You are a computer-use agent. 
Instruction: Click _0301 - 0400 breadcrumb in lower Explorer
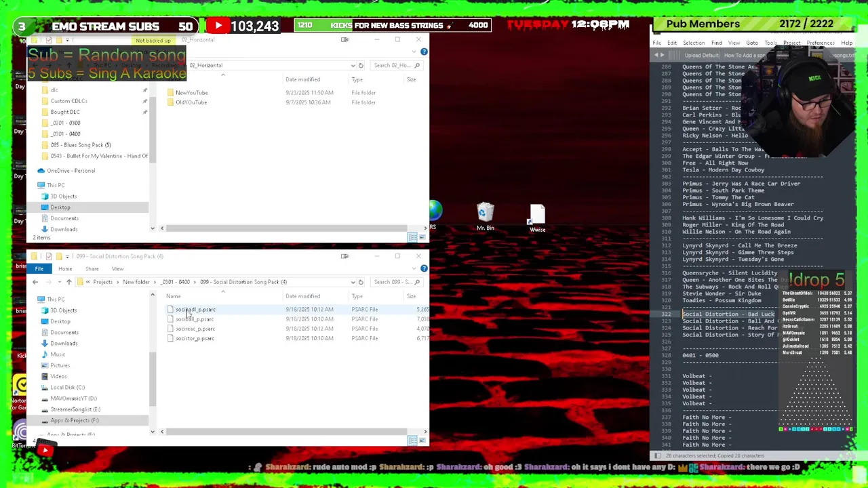pyautogui.click(x=176, y=282)
